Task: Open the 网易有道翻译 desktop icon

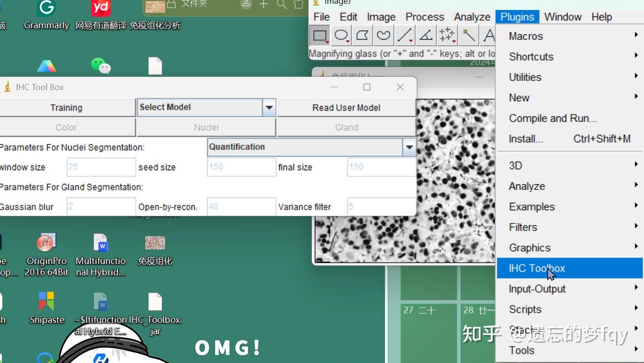Action: pyautogui.click(x=101, y=15)
